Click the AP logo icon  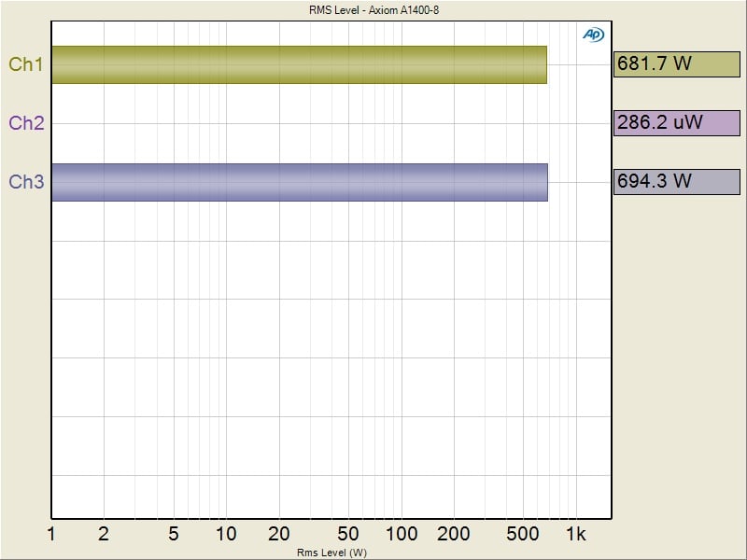coord(593,35)
